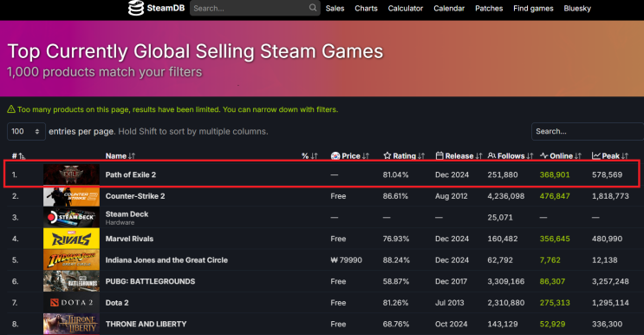This screenshot has height=335, width=644.
Task: Click the chart icon in the Peak header
Action: point(596,156)
